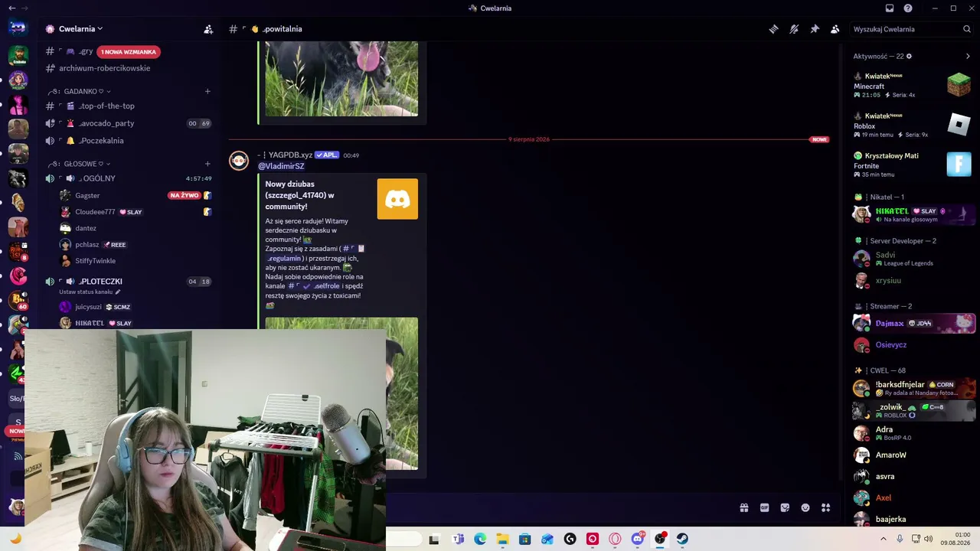Screen dimensions: 980x551
Task: Click user juicysuzi in PLOTECZKI
Action: 88,307
